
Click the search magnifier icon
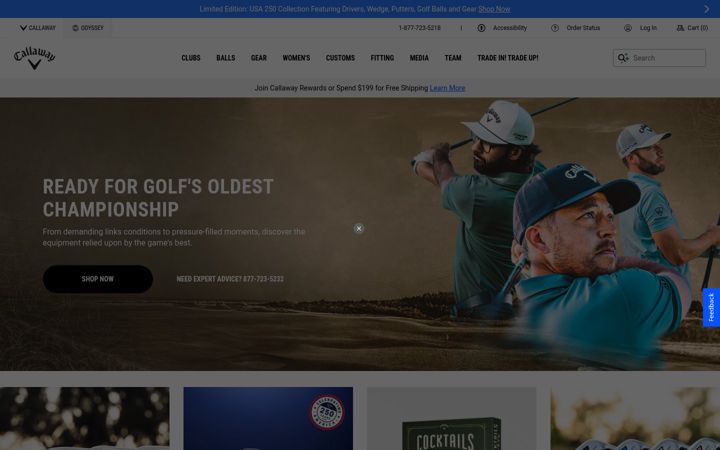click(623, 58)
